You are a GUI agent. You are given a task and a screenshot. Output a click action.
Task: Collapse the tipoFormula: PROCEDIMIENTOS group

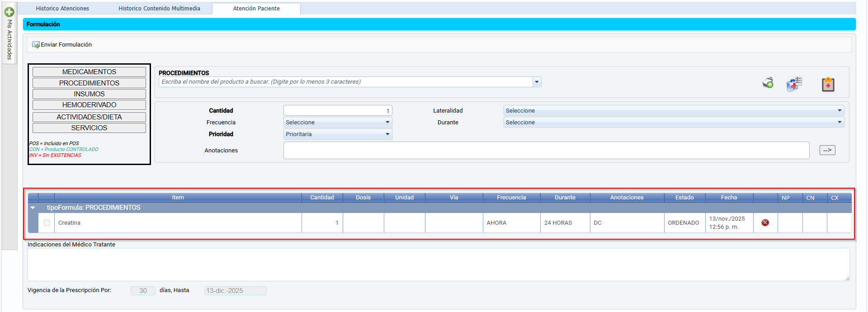tap(33, 208)
